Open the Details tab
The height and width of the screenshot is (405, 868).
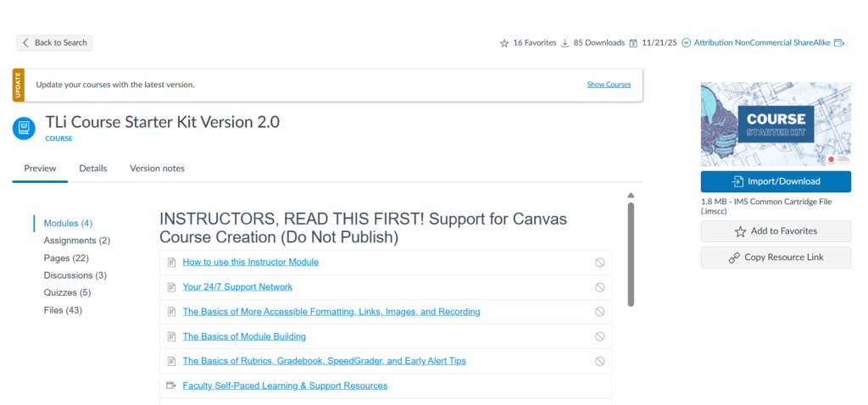93,169
